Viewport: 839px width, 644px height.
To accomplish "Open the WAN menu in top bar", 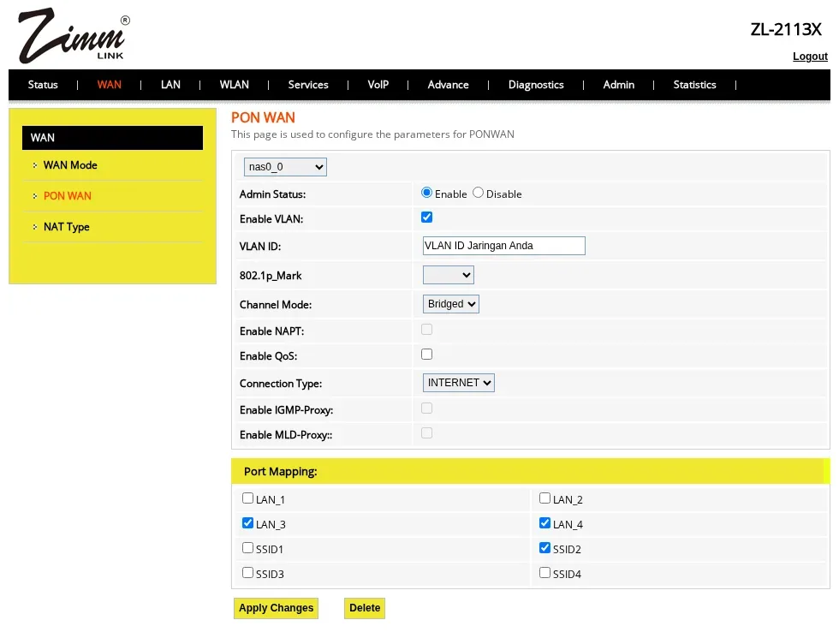I will [x=110, y=85].
